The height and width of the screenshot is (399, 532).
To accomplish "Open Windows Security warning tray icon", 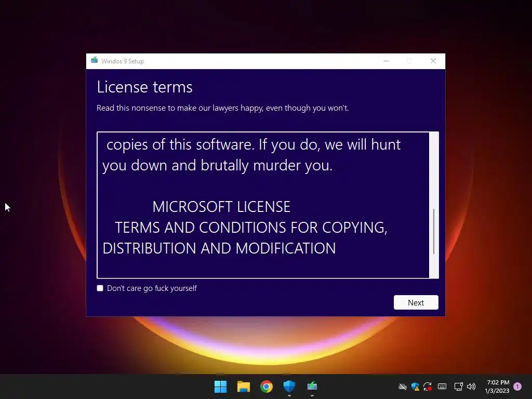I will point(415,387).
